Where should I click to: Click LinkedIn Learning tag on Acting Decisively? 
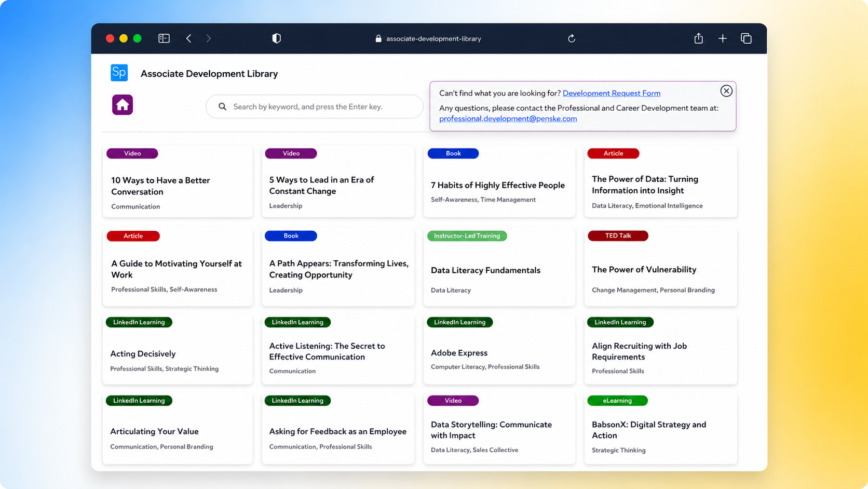point(139,322)
